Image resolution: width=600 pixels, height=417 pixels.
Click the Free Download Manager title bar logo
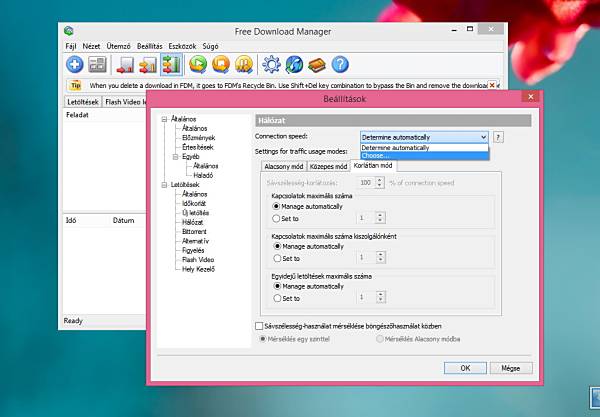point(68,31)
